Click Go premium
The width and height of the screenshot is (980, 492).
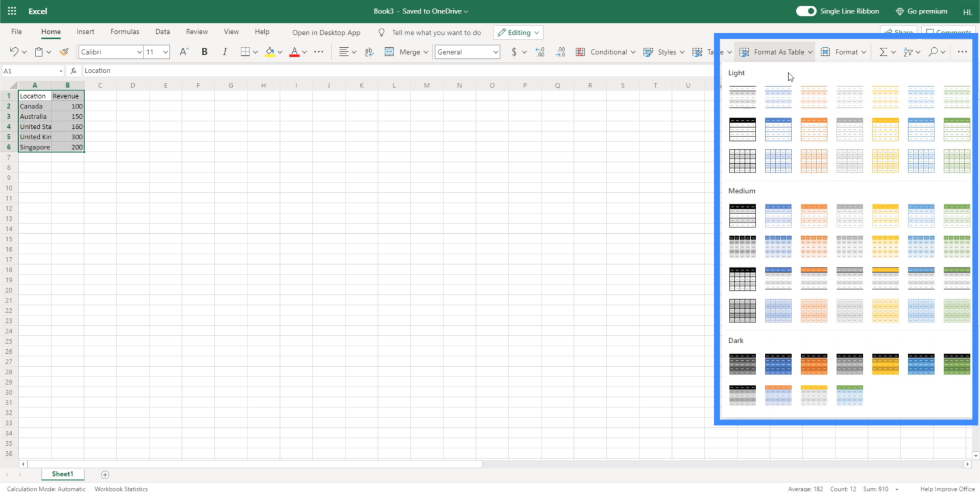tap(921, 11)
